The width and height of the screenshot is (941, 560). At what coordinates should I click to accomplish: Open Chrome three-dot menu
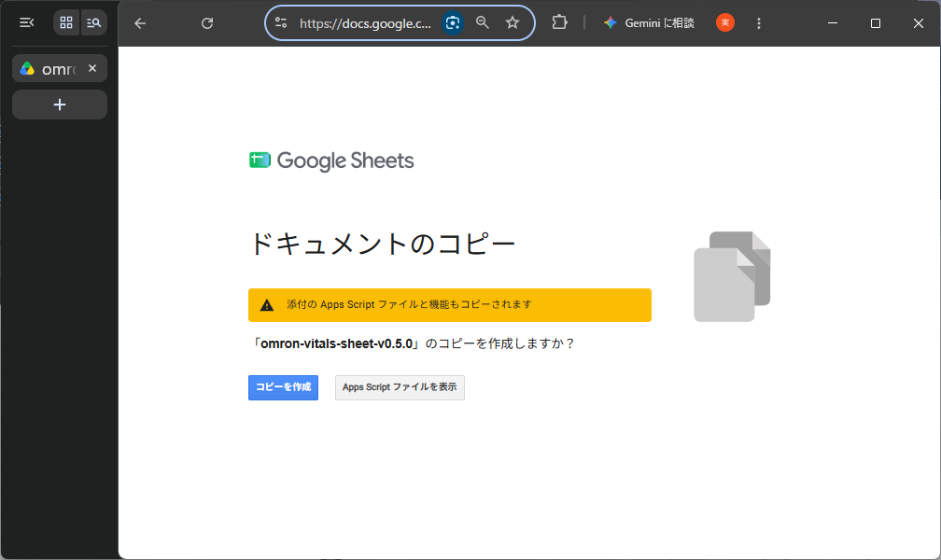click(x=759, y=22)
